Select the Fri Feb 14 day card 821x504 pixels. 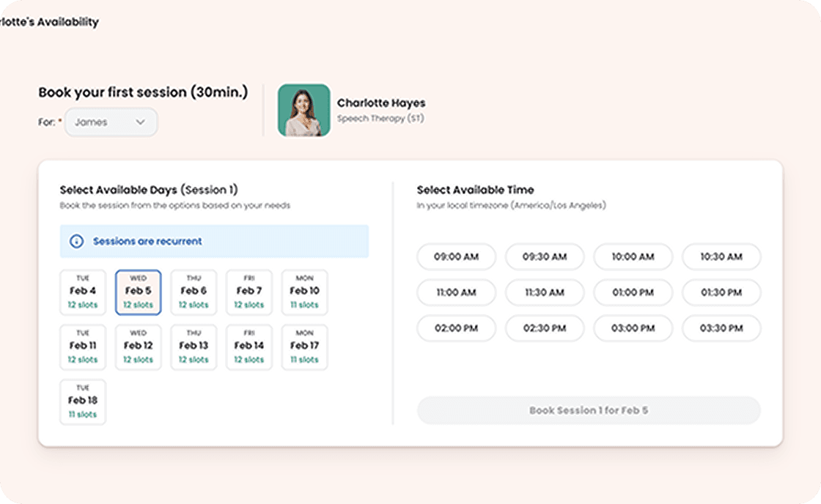tap(249, 347)
